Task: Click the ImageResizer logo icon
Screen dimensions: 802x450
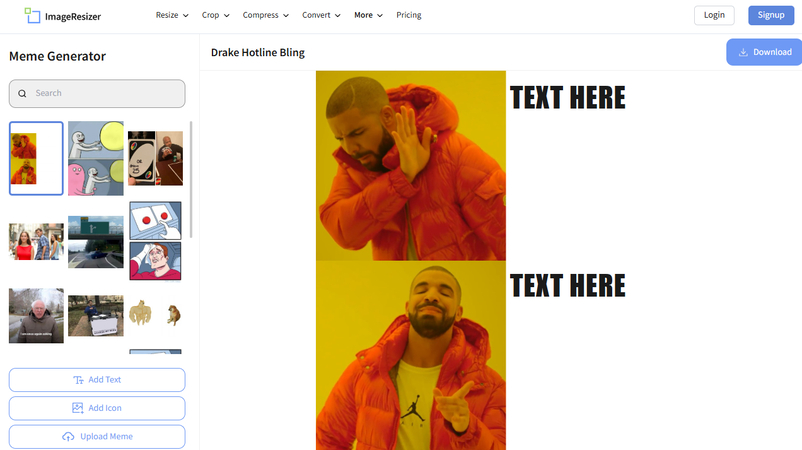Action: tap(32, 15)
